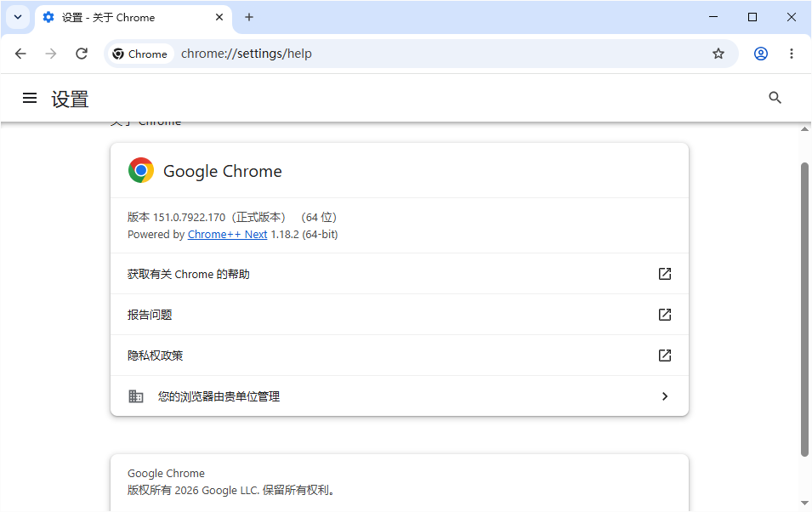This screenshot has height=512, width=812.
Task: Bookmark this page with the star icon
Action: (x=718, y=54)
